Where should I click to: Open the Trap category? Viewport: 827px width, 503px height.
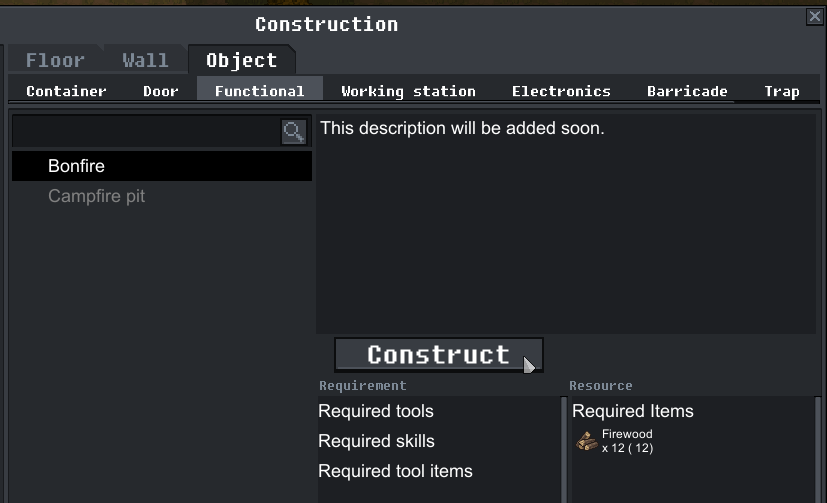point(781,91)
